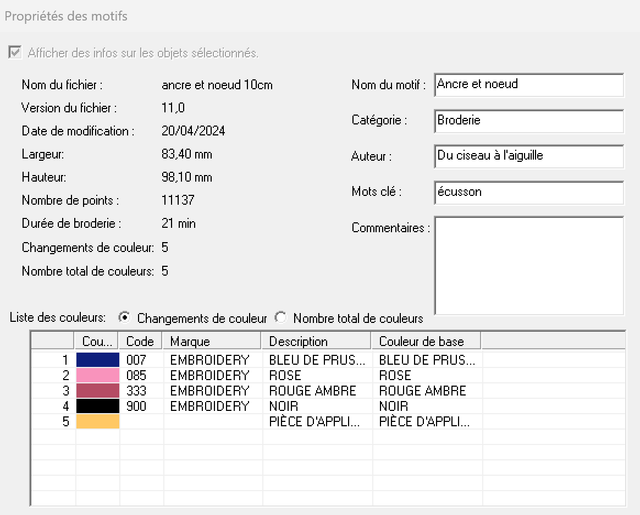Click modification date '20/04/2024'
This screenshot has width=640, height=515.
[193, 131]
